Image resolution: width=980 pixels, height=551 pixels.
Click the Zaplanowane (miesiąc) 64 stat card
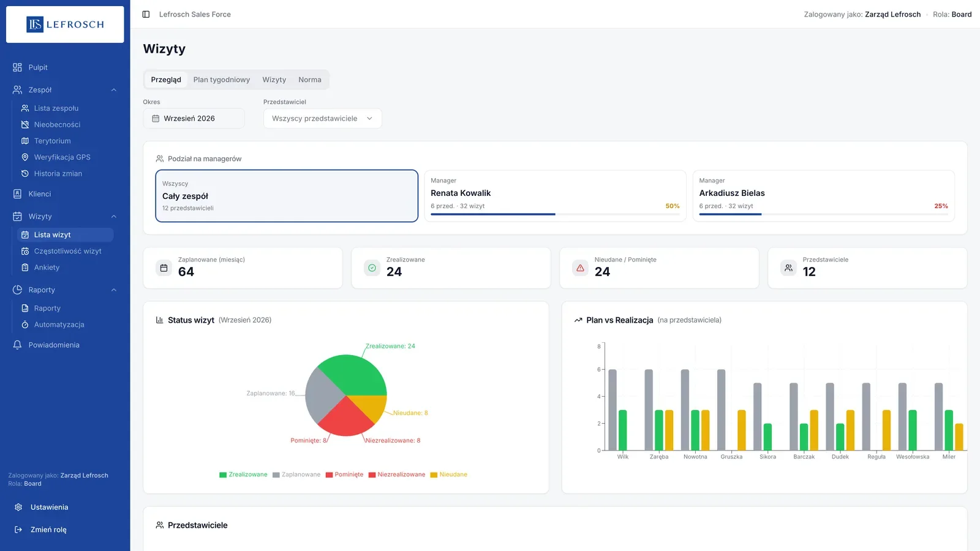(243, 268)
